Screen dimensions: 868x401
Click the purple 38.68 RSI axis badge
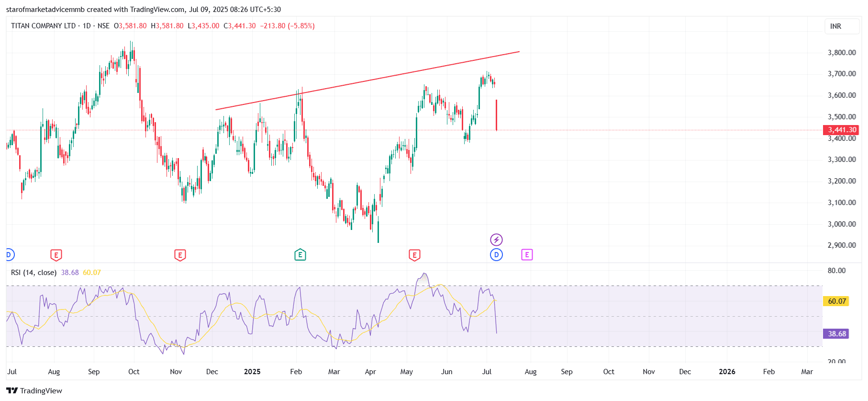[x=836, y=334]
